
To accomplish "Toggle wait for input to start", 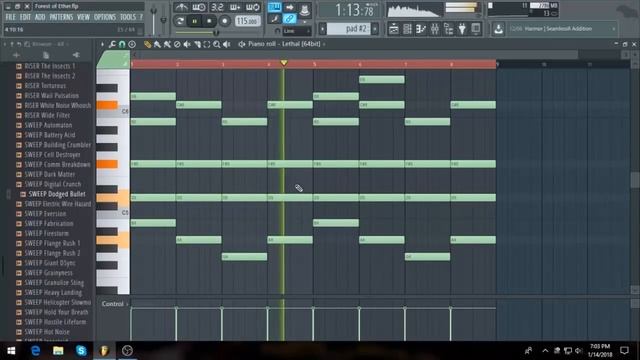I will click(199, 7).
